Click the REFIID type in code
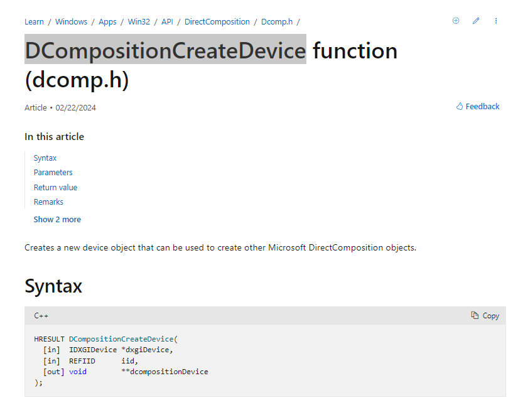 pyautogui.click(x=82, y=361)
